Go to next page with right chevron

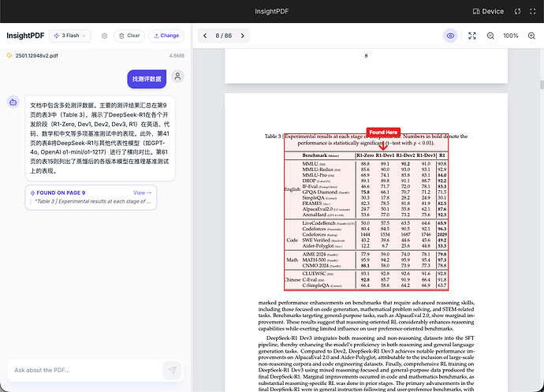click(242, 35)
